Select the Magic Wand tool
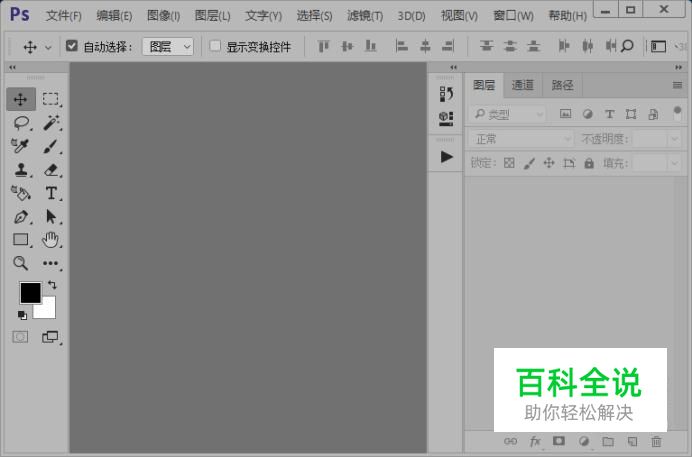 (51, 123)
